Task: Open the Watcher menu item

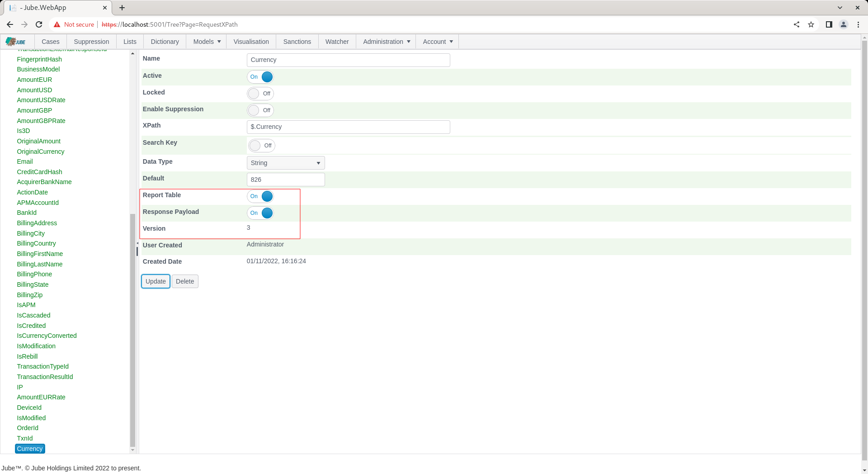Action: (x=337, y=42)
